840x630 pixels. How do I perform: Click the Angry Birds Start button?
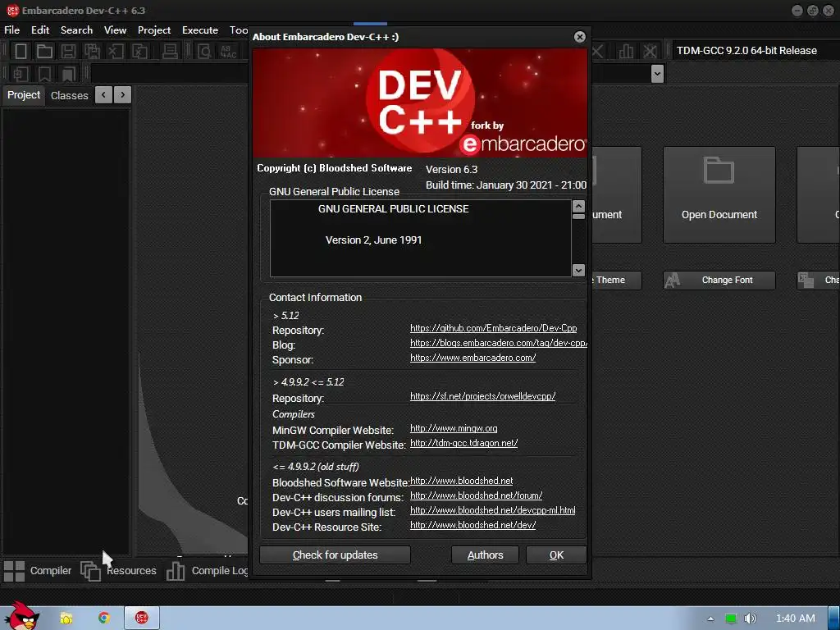21,616
